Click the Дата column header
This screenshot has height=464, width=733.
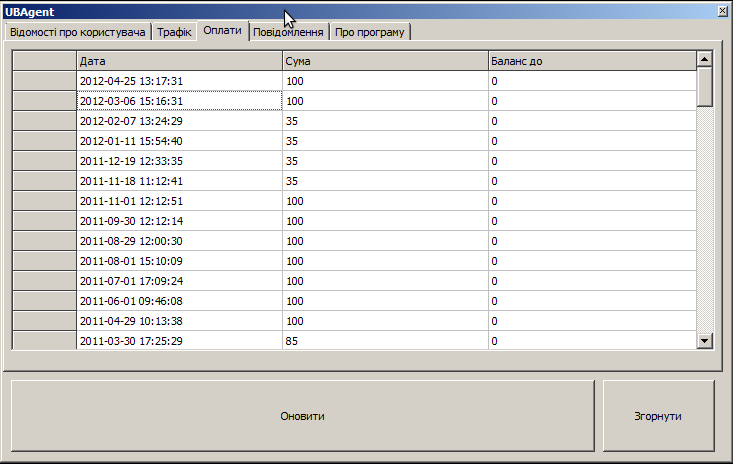tap(180, 61)
